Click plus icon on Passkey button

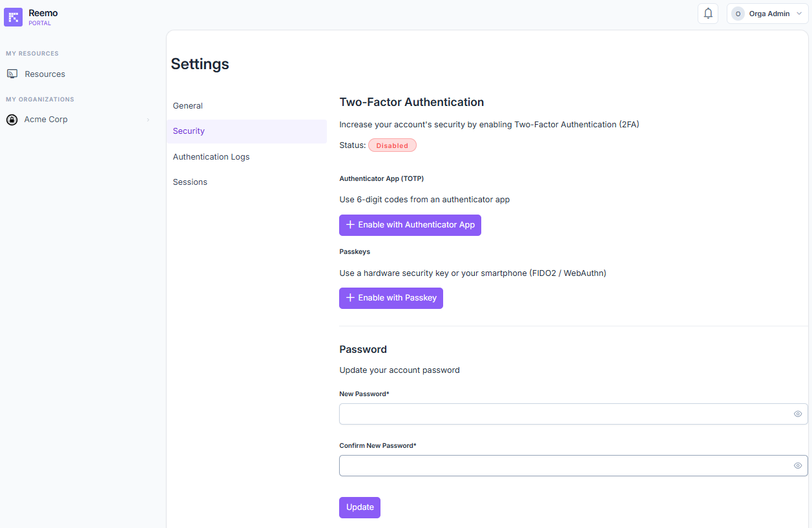(x=350, y=298)
